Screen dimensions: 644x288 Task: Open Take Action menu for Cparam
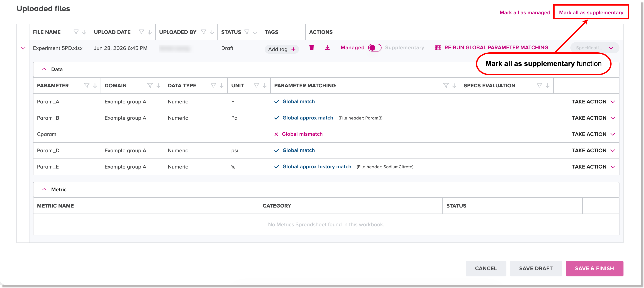tap(593, 134)
